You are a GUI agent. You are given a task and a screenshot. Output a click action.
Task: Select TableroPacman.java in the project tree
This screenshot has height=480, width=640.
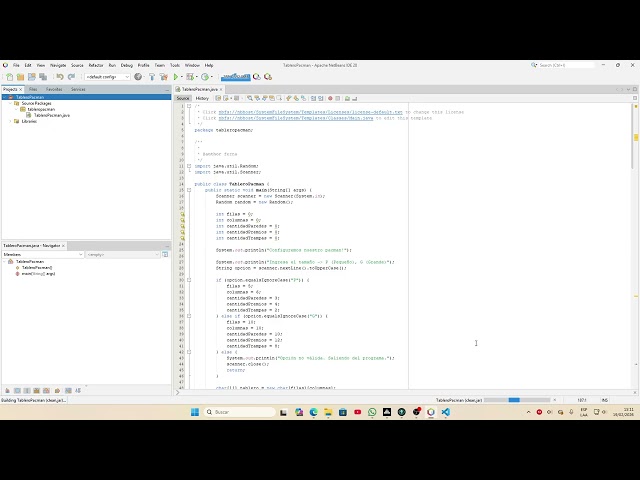click(x=51, y=116)
